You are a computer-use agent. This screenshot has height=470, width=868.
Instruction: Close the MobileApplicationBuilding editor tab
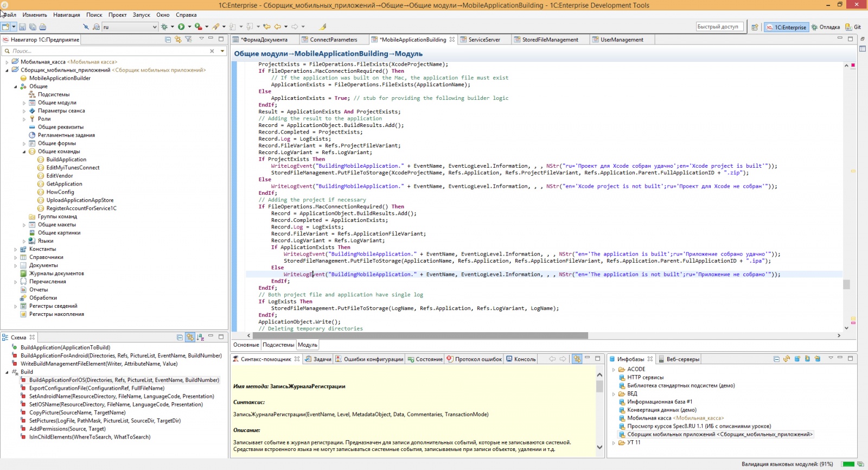[452, 39]
